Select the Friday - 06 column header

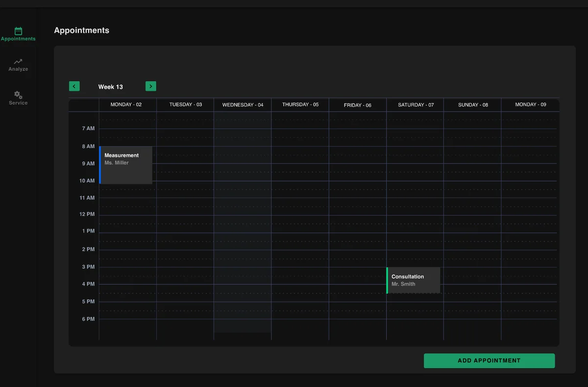point(358,105)
